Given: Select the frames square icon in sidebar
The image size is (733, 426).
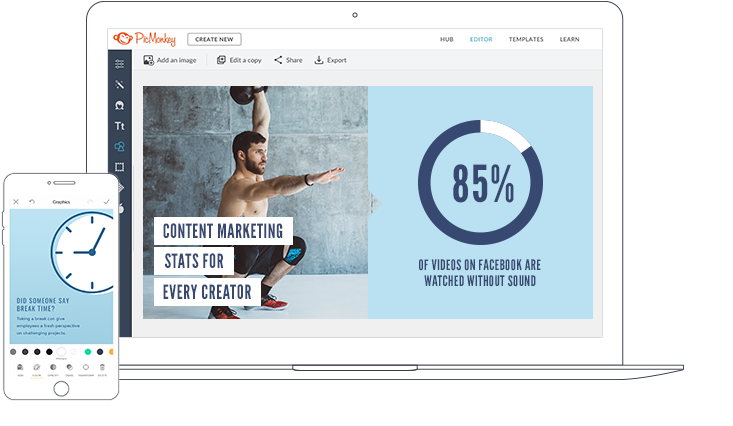Looking at the screenshot, I should (120, 167).
